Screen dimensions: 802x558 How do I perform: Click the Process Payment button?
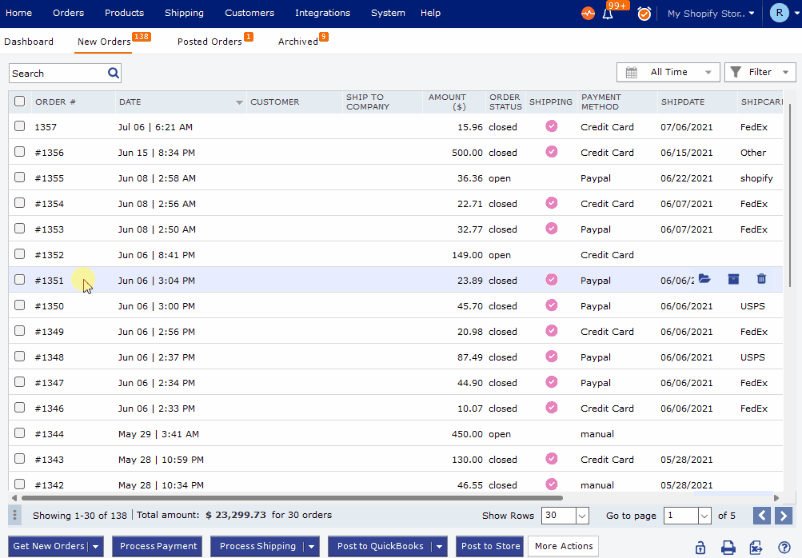coord(157,546)
